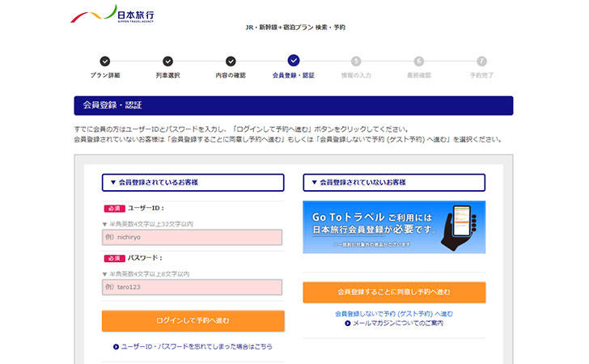Click the 会員登録・認証 step checkmark circle
The width and height of the screenshot is (589, 364).
coord(294,61)
